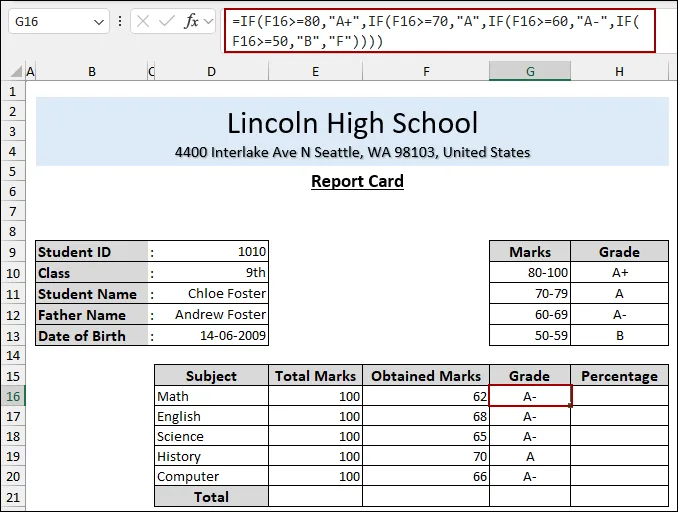Select column B header

click(92, 71)
